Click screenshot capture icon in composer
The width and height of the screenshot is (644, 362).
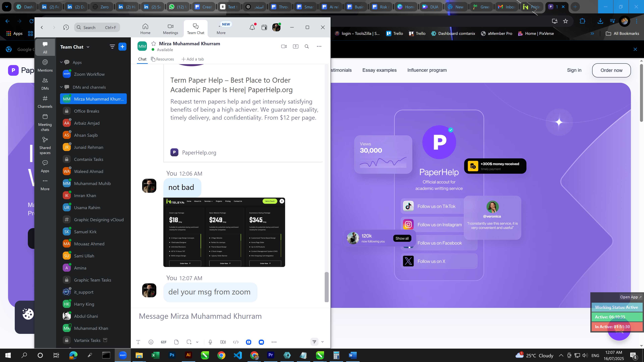(x=189, y=342)
